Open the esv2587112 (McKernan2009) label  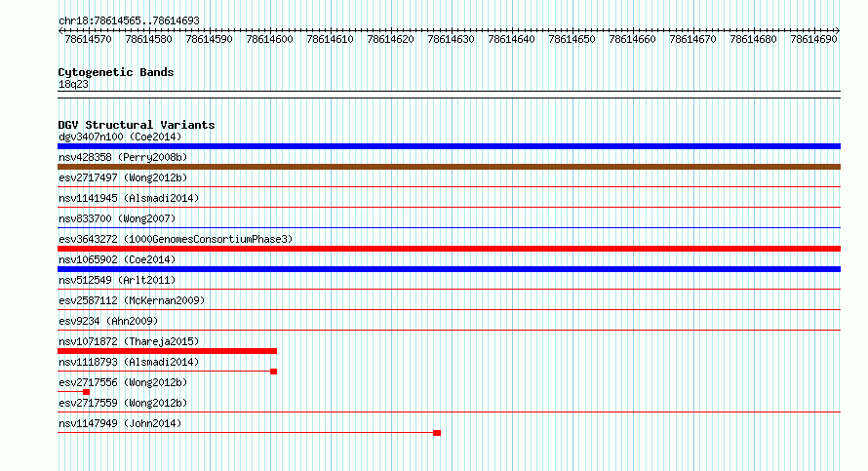pos(132,300)
